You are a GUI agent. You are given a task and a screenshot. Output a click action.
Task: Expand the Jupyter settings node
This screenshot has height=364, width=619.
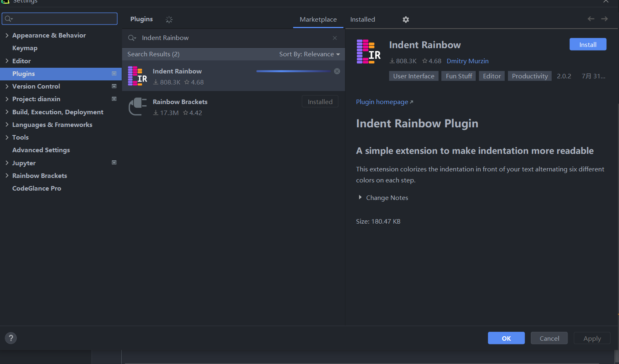7,163
